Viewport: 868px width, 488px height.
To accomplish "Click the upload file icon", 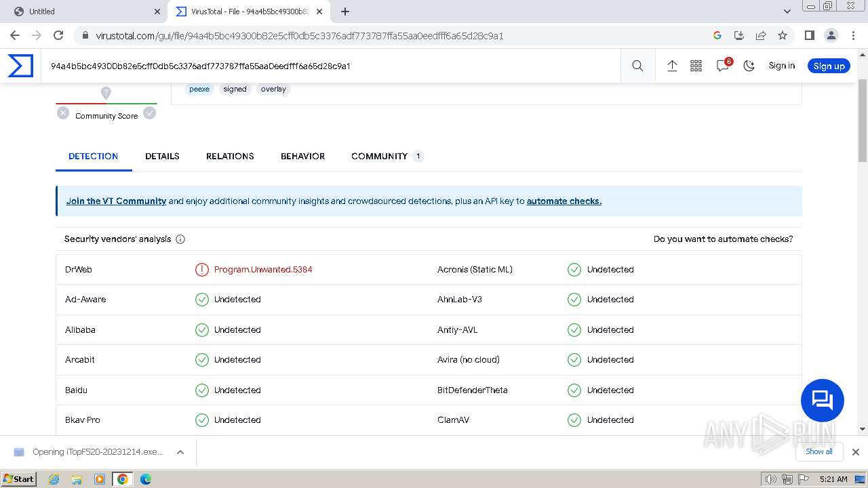I will (672, 66).
